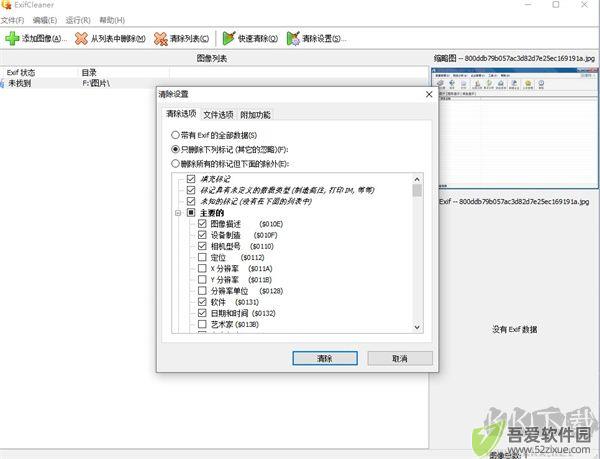The width and height of the screenshot is (600, 459).
Task: Open the 帮助(H) menu
Action: (x=112, y=20)
